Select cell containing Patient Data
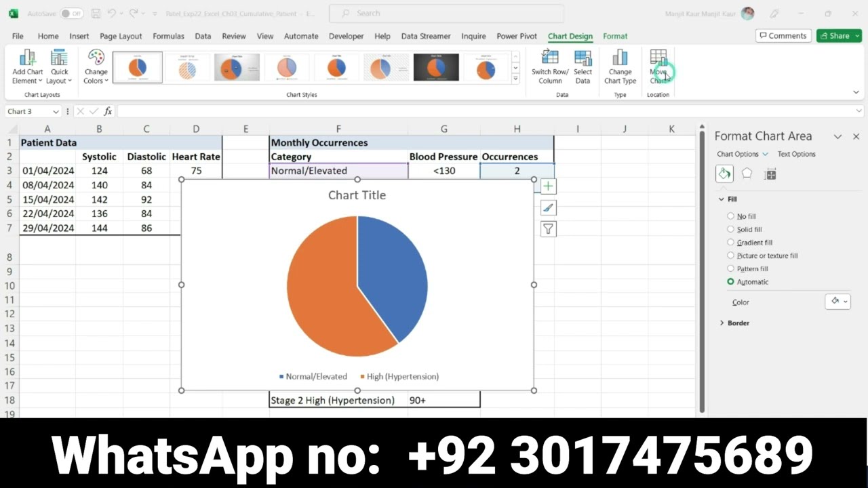 coord(48,142)
